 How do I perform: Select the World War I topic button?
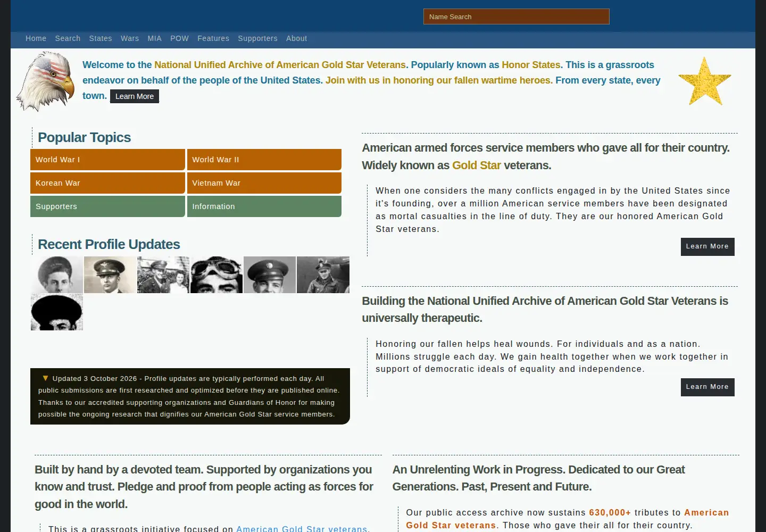point(107,160)
